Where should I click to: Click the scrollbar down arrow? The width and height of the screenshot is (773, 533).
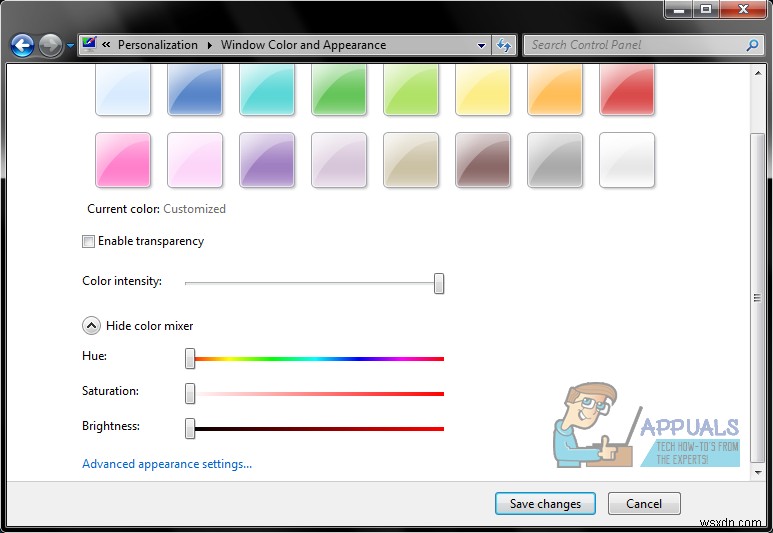[758, 473]
